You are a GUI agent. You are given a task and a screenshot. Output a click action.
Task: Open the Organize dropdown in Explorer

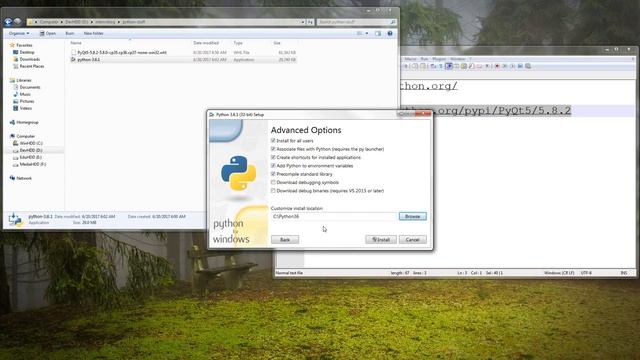click(19, 33)
